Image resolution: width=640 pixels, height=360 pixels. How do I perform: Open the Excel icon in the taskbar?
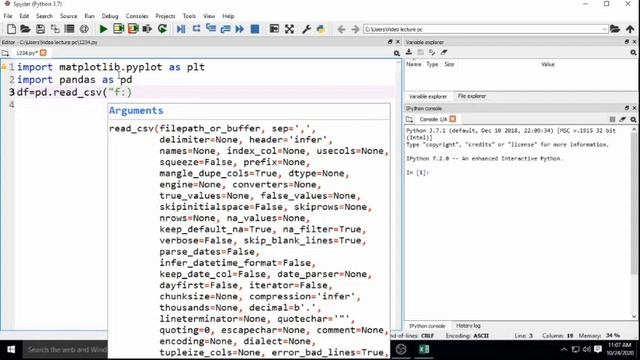(x=424, y=349)
